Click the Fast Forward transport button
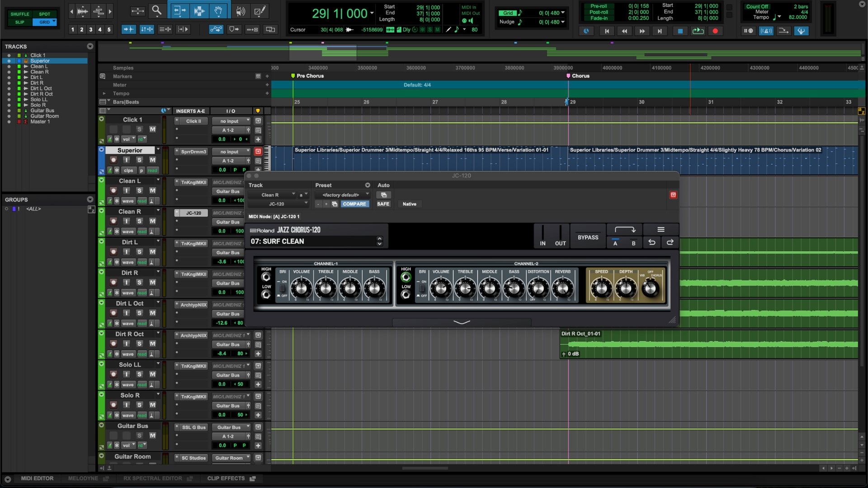The width and height of the screenshot is (868, 488). tap(642, 31)
